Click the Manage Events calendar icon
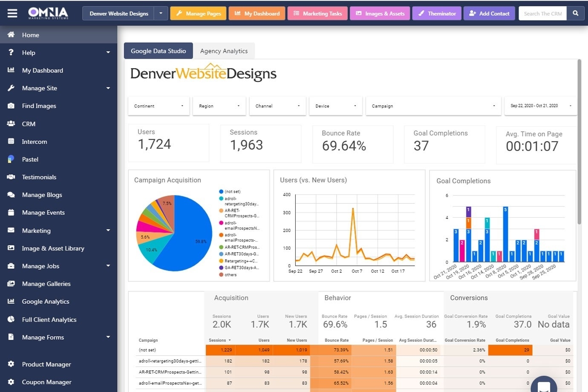The height and width of the screenshot is (392, 588). click(11, 212)
